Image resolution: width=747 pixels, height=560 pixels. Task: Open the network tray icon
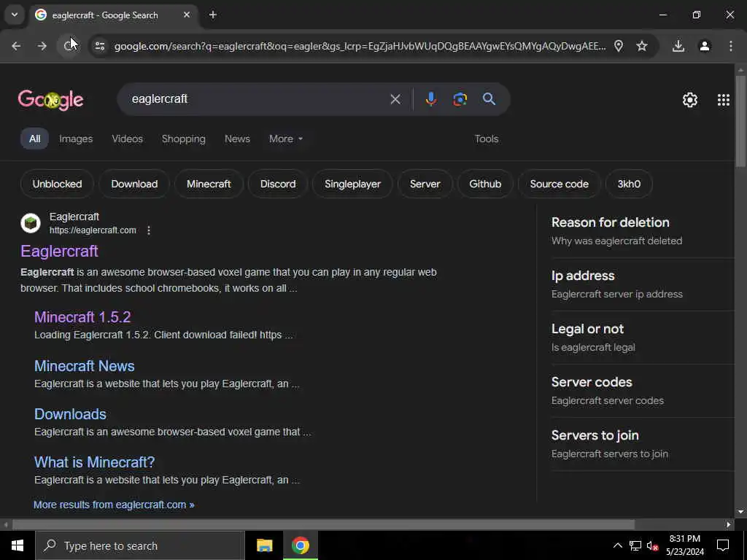(635, 545)
